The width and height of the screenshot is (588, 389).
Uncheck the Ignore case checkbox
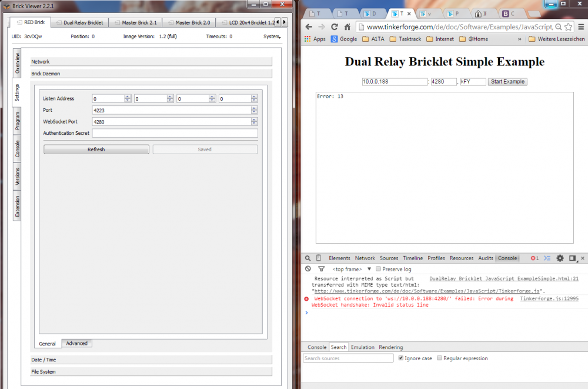(401, 358)
